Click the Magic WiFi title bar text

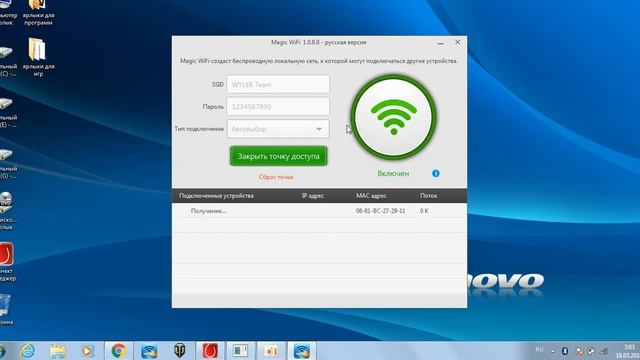click(318, 42)
